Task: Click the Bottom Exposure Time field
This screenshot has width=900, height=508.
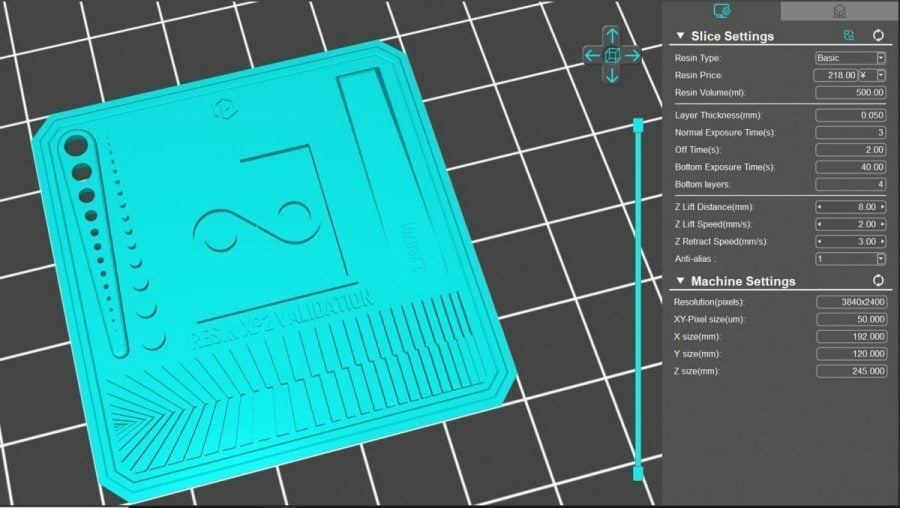Action: pos(851,167)
